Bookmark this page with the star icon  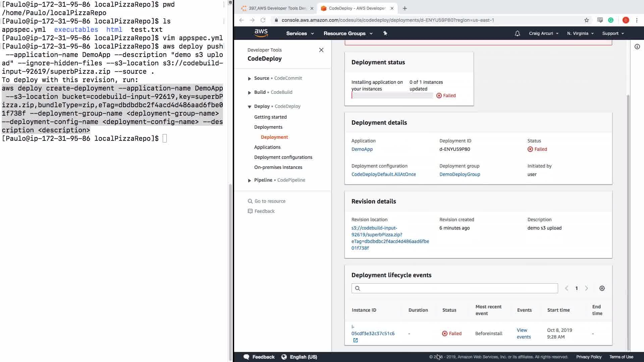coord(586,20)
